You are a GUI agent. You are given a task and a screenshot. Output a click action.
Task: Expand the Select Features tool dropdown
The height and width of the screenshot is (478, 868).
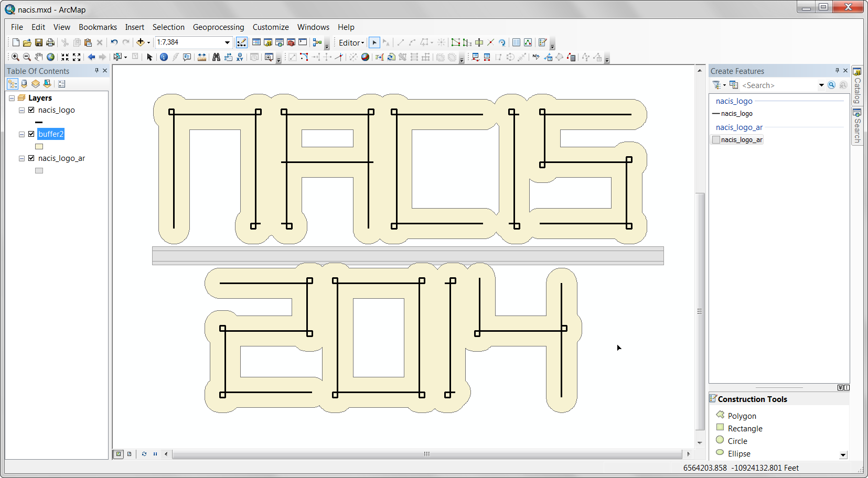tap(125, 57)
